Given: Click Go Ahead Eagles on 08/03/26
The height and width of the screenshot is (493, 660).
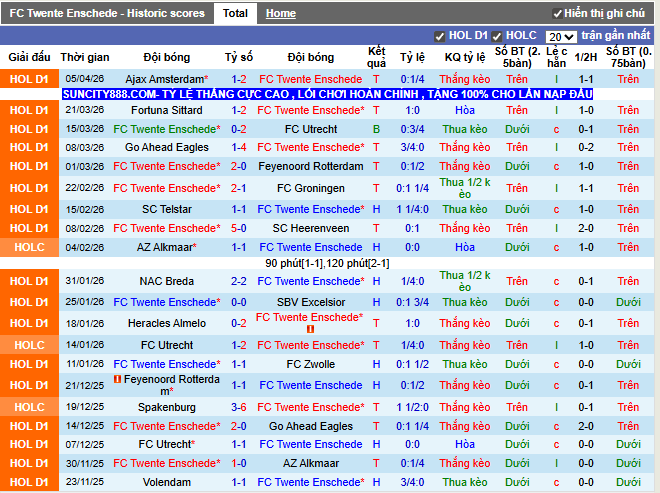Looking at the screenshot, I should (x=167, y=147).
